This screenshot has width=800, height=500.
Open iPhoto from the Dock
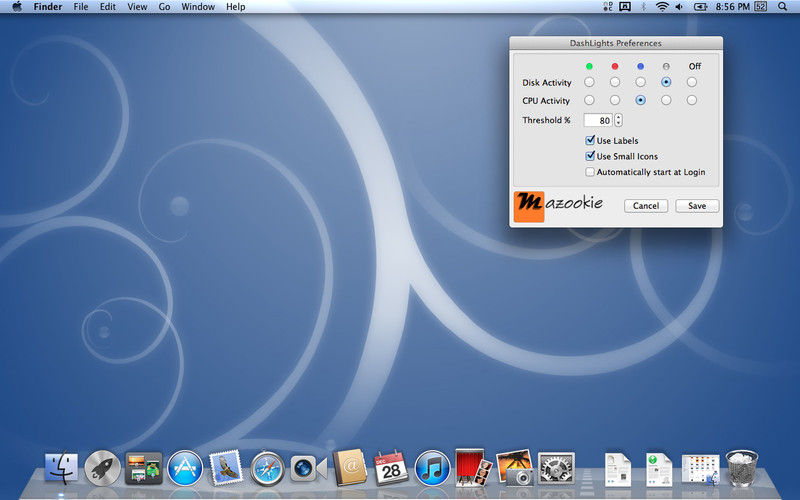(x=514, y=467)
